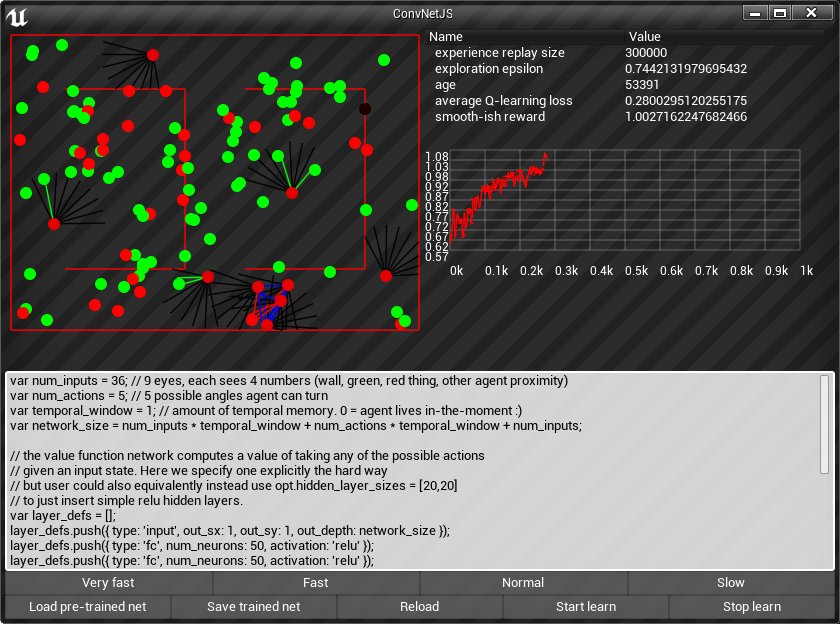Viewport: 840px width, 624px height.
Task: Click the temporal_window code line
Action: [266, 411]
